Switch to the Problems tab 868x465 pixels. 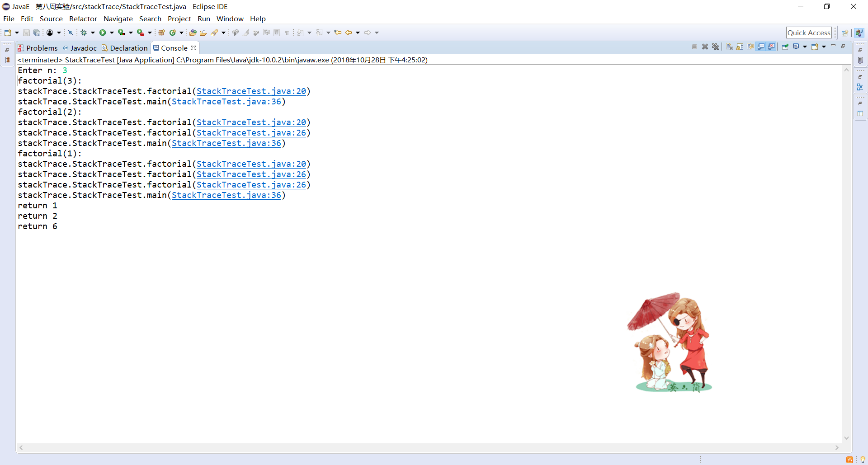pyautogui.click(x=38, y=48)
